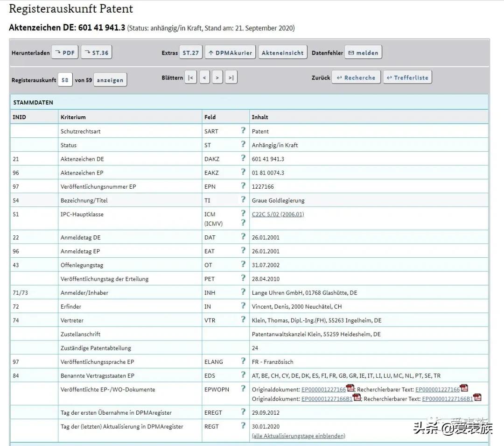Open help icon for DAKZ field
The width and height of the screenshot is (504, 446).
(x=243, y=158)
